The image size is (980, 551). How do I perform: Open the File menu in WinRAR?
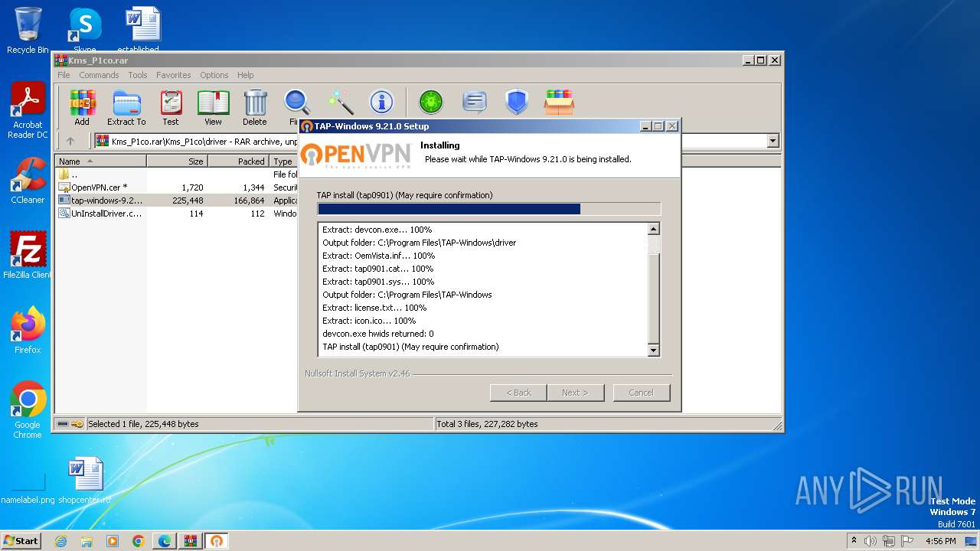(x=64, y=75)
